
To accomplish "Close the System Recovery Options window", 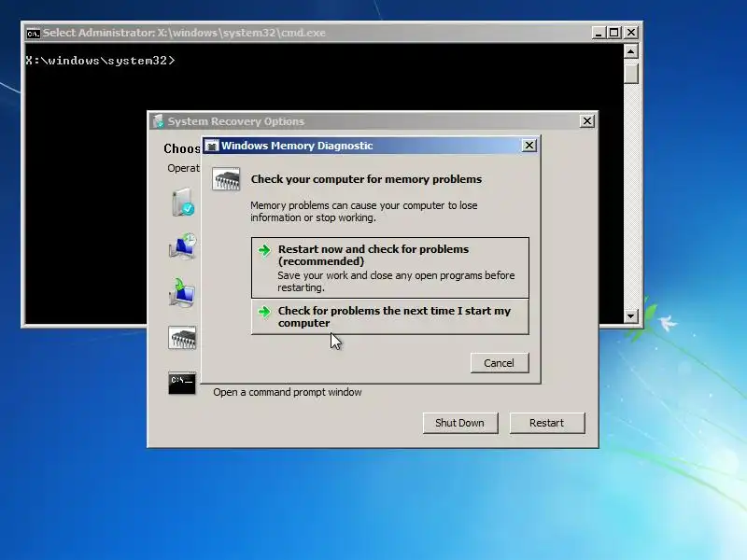I will [587, 121].
